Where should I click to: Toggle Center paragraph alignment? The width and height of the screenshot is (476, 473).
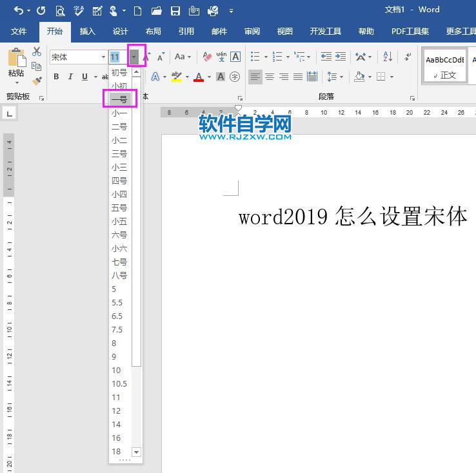[270, 77]
